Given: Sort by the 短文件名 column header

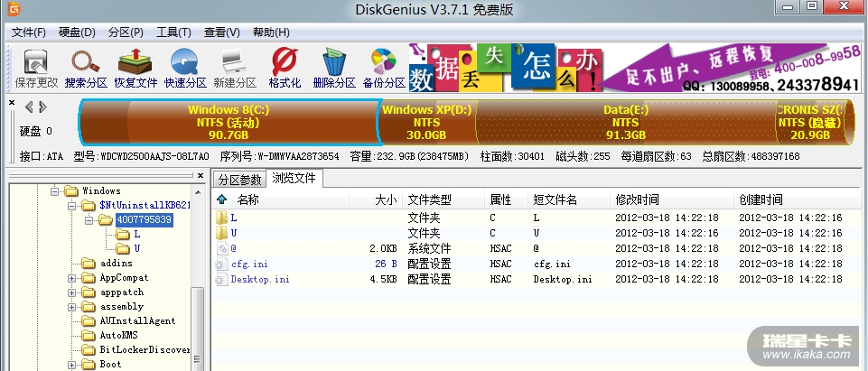Looking at the screenshot, I should (570, 199).
